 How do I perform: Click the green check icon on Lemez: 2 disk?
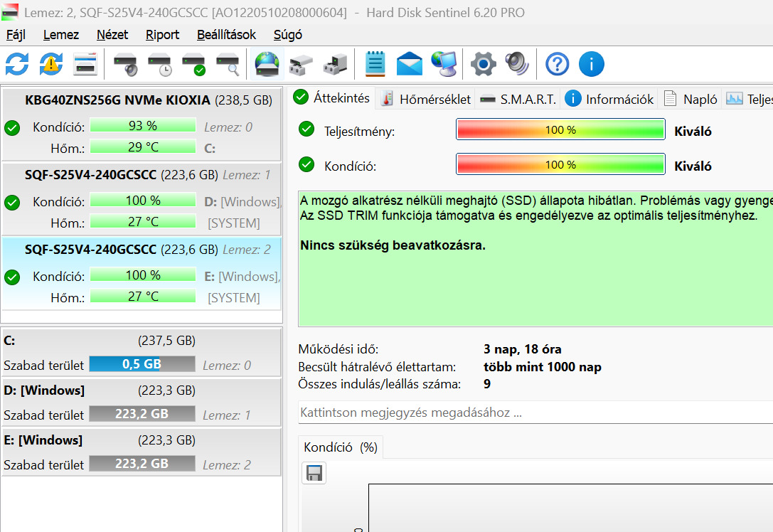click(12, 277)
